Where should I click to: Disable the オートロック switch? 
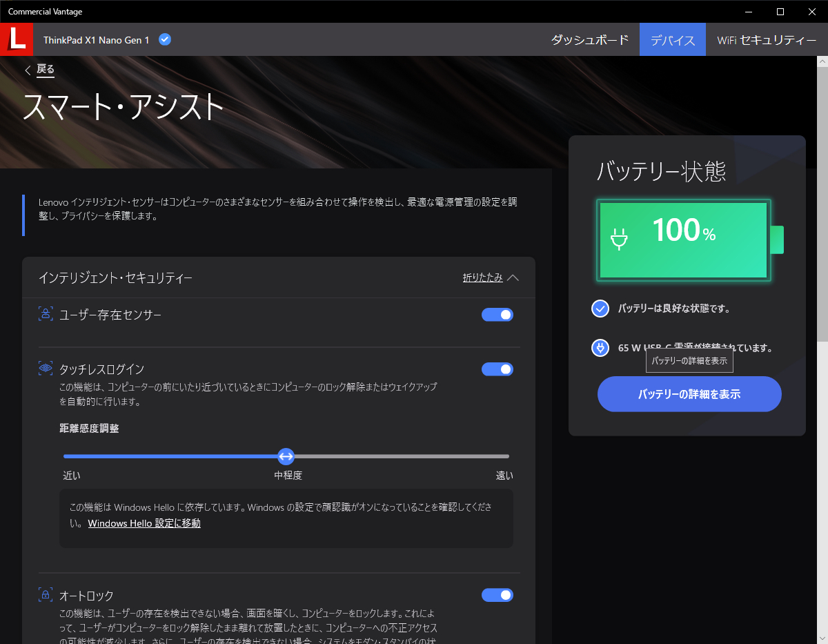pos(497,595)
